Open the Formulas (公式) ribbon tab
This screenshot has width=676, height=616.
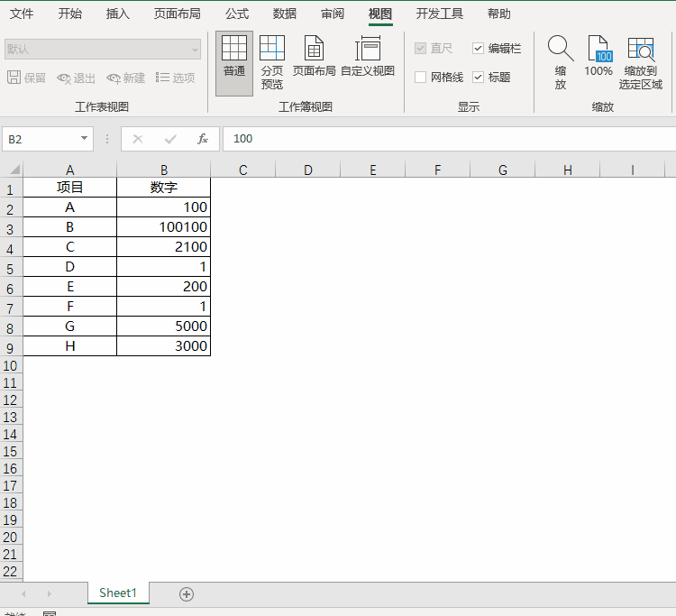(237, 14)
